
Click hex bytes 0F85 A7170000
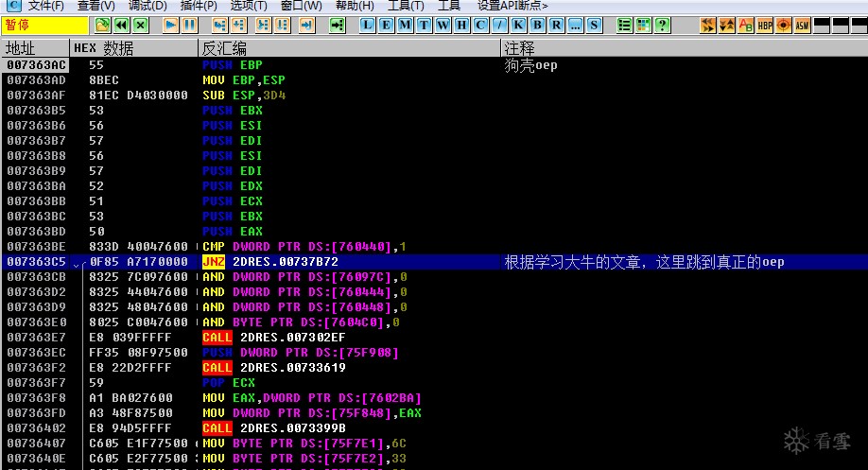coord(138,262)
